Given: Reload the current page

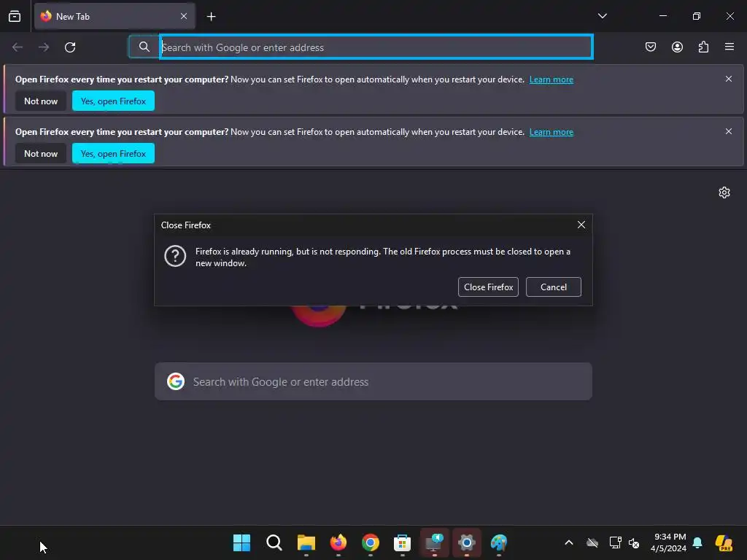Looking at the screenshot, I should click(70, 47).
